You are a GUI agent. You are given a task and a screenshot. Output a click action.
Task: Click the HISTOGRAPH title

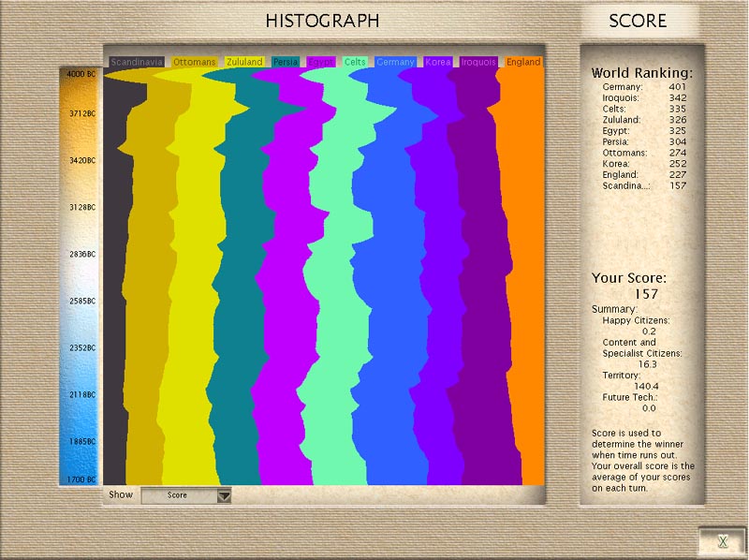point(322,21)
